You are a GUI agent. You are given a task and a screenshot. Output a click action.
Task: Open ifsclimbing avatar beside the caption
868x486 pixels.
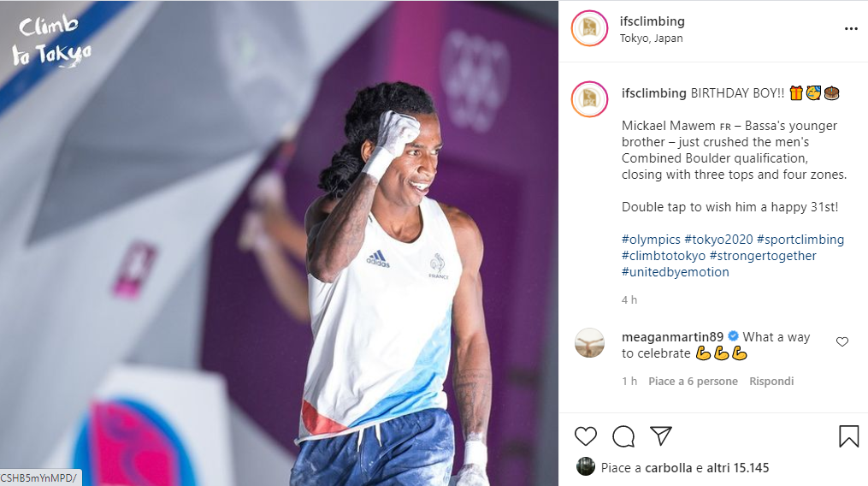point(589,98)
